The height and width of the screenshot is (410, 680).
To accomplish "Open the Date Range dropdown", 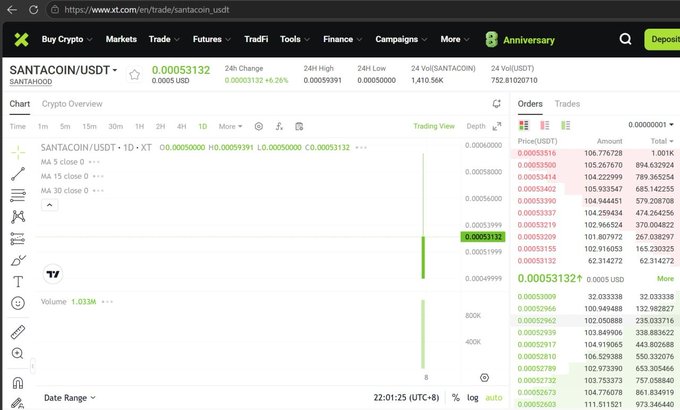I will coord(69,398).
